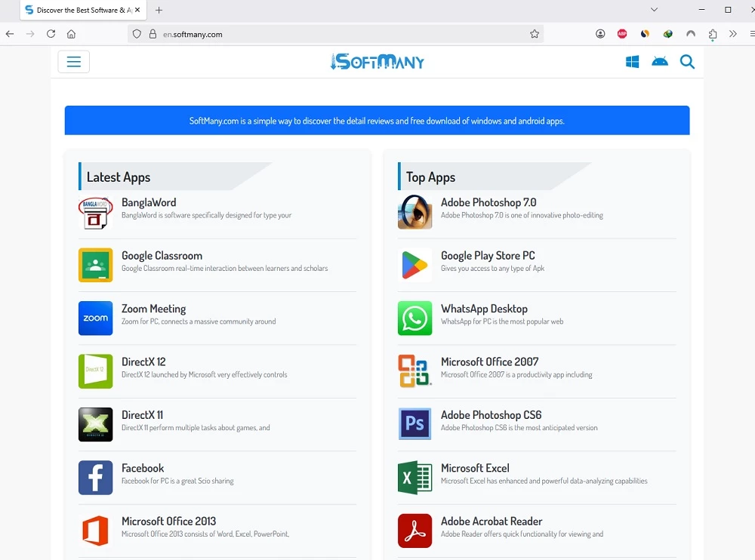Click the Extensions puzzle icon
This screenshot has height=560, width=755.
pyautogui.click(x=713, y=34)
